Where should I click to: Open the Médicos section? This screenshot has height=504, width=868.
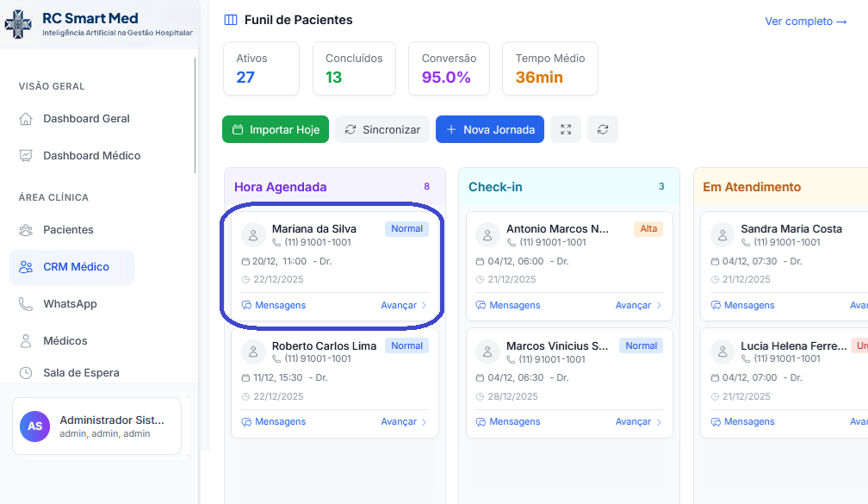(65, 340)
